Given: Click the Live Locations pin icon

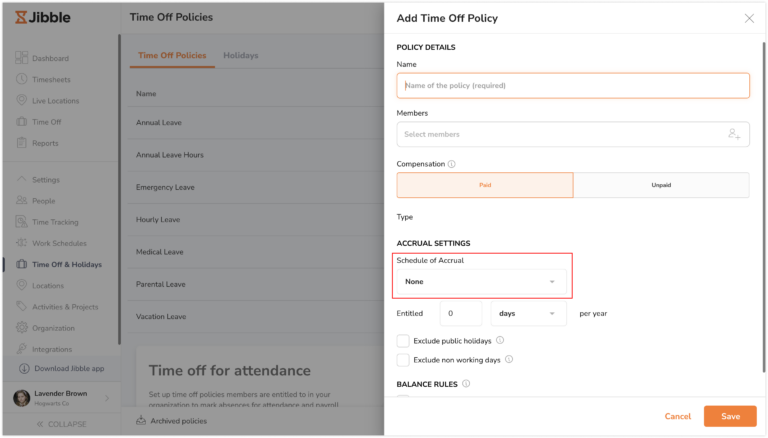Looking at the screenshot, I should click(22, 100).
